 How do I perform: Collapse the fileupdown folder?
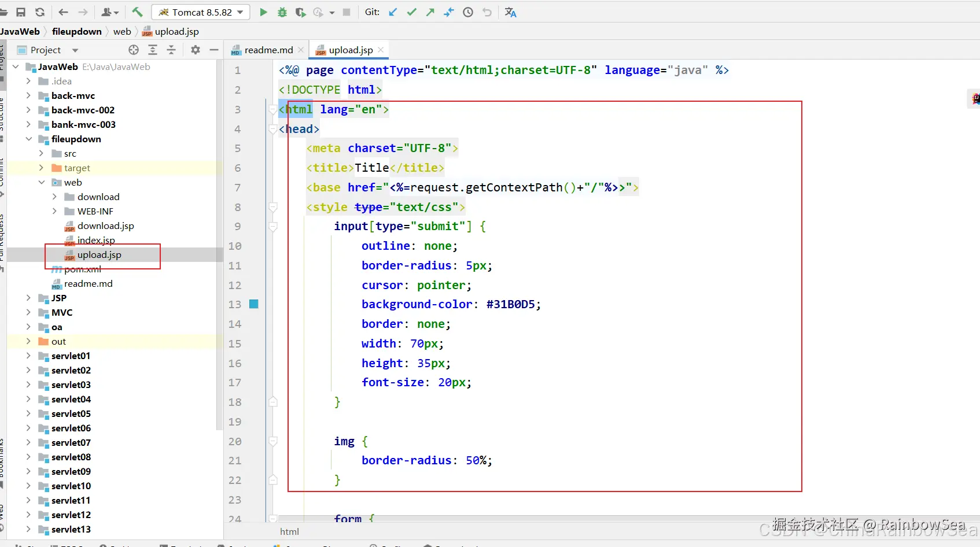tap(28, 139)
